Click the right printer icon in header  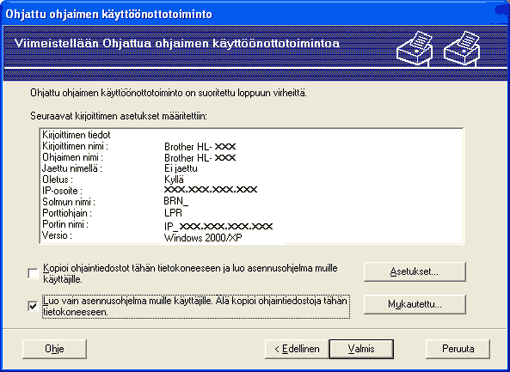(x=462, y=49)
